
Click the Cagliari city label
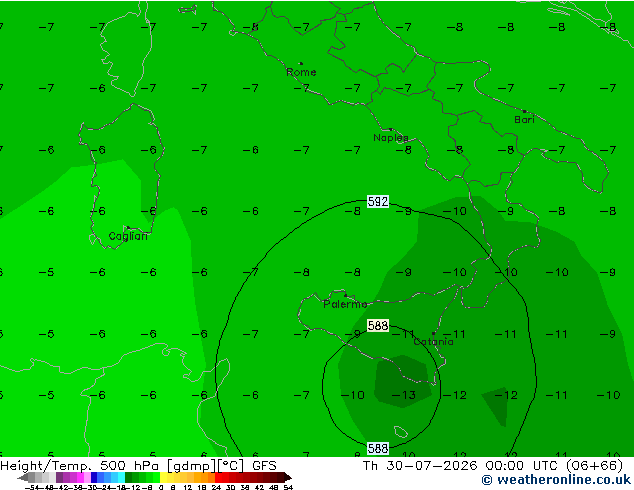[128, 236]
